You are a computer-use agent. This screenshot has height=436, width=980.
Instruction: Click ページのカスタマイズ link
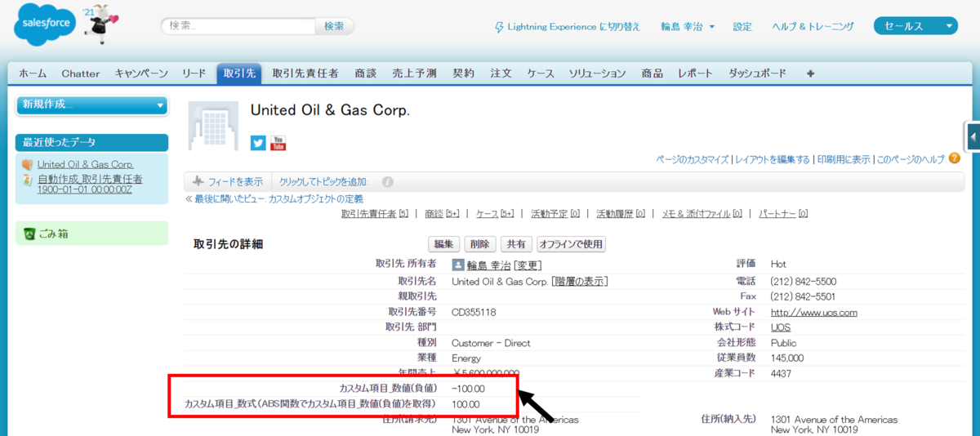pyautogui.click(x=693, y=159)
